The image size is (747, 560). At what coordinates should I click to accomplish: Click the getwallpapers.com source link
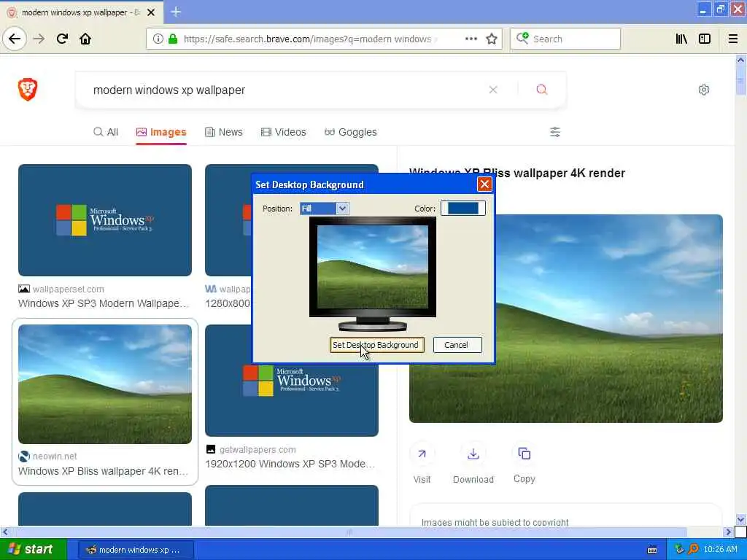tap(258, 449)
